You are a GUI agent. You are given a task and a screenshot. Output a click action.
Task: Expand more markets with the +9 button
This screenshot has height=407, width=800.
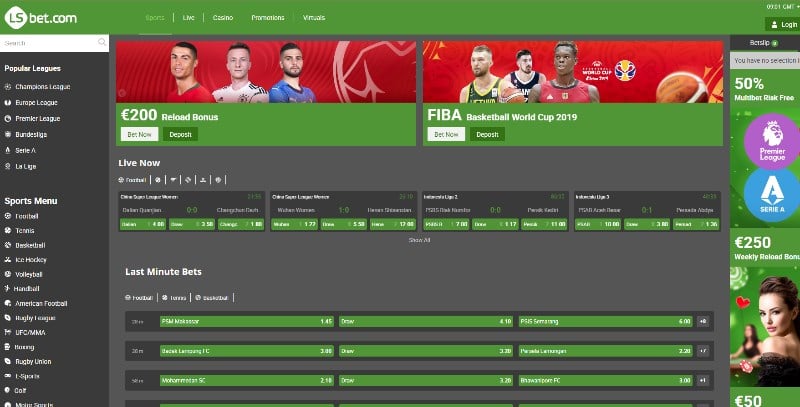pos(703,321)
